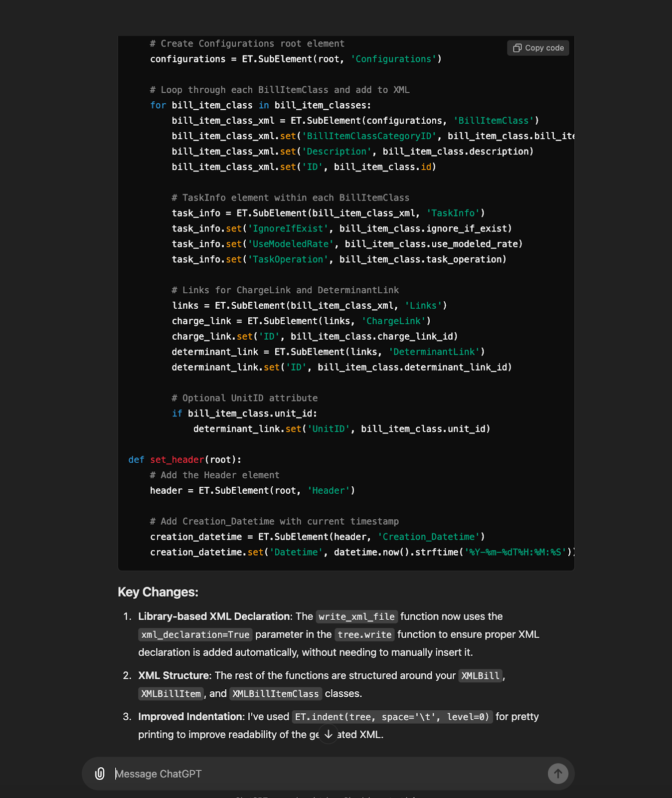The height and width of the screenshot is (798, 672).
Task: Click the '# Loop through each BillItemClass' comment
Action: pyautogui.click(x=280, y=90)
